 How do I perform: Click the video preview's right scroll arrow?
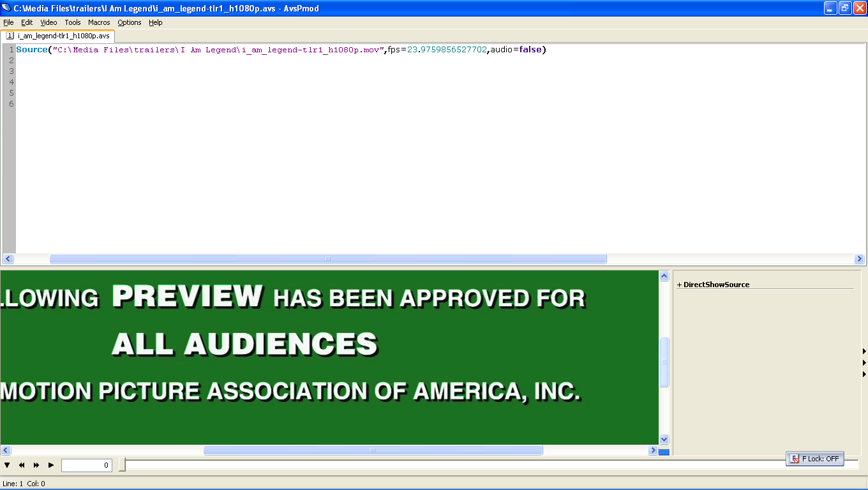pos(653,450)
